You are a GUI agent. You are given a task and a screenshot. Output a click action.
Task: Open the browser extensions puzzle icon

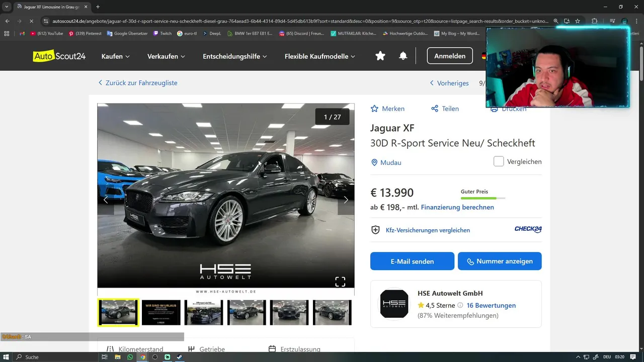point(595,21)
